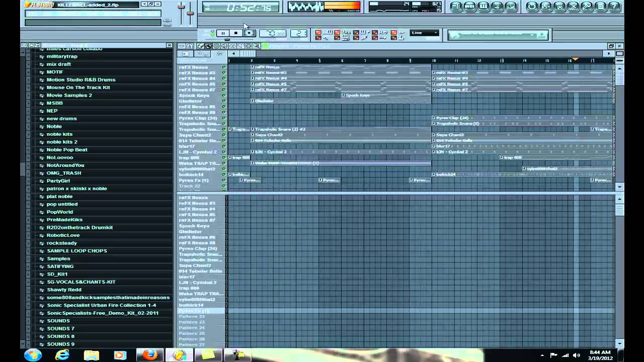Toggle the Gladiator track green mute light
The image size is (644, 362).
224,101
